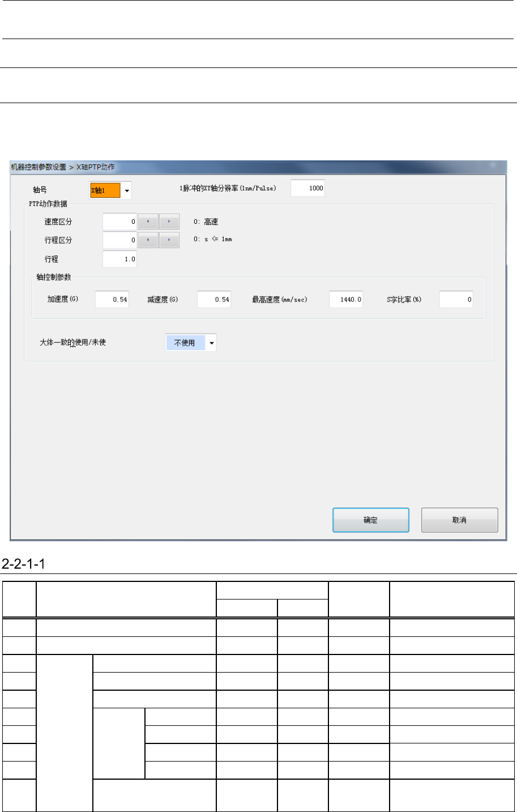Click the 最高速度 field showing 1440.0
Image resolution: width=517 pixels, height=812 pixels.
(x=346, y=299)
